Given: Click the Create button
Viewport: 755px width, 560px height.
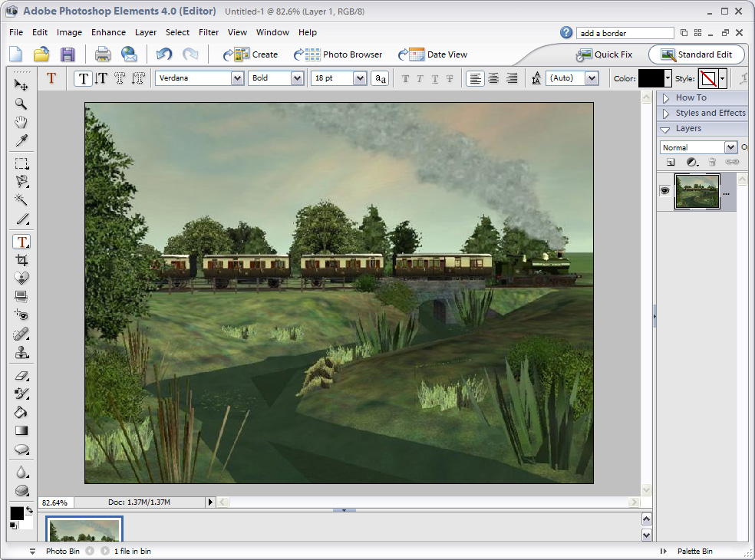Looking at the screenshot, I should coord(250,54).
